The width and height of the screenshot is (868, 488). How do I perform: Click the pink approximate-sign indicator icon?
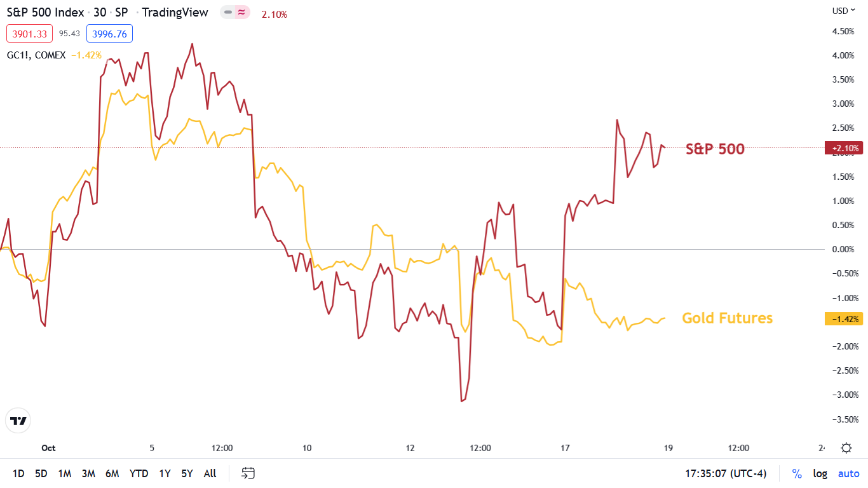(x=241, y=12)
